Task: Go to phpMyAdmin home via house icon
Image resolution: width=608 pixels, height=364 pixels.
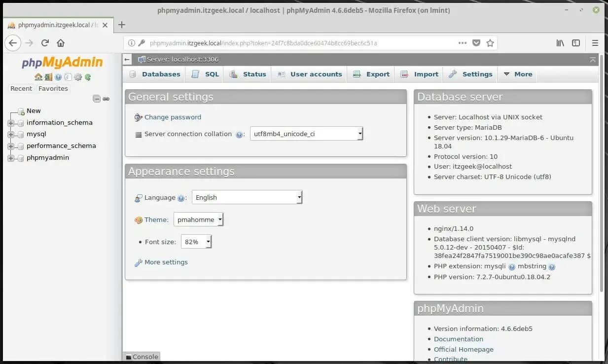Action: coord(38,77)
